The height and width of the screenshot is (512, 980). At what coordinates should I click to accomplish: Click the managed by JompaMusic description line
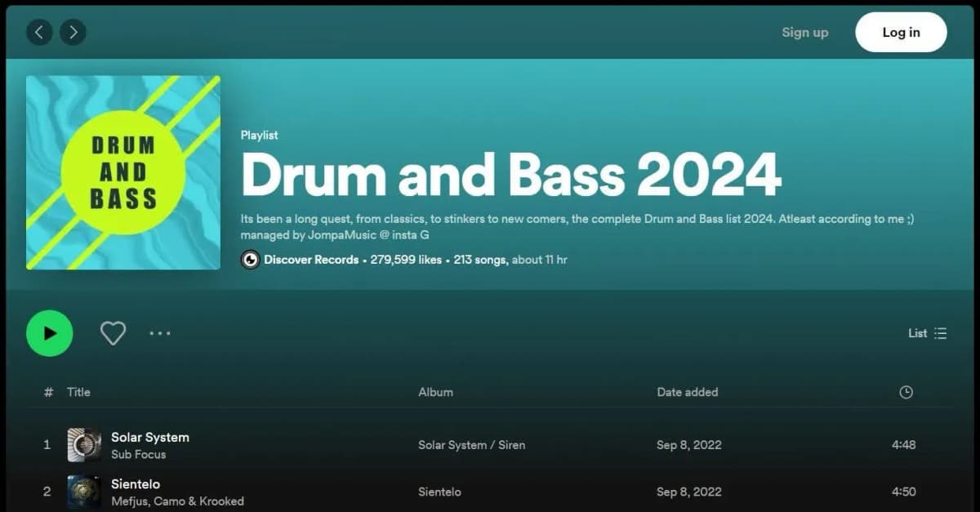pos(335,235)
